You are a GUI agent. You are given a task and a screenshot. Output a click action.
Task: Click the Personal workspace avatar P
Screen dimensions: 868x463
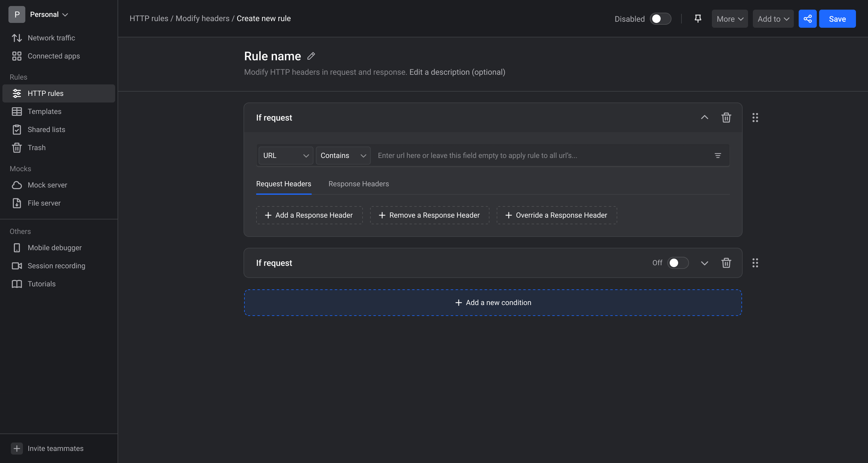coord(17,14)
